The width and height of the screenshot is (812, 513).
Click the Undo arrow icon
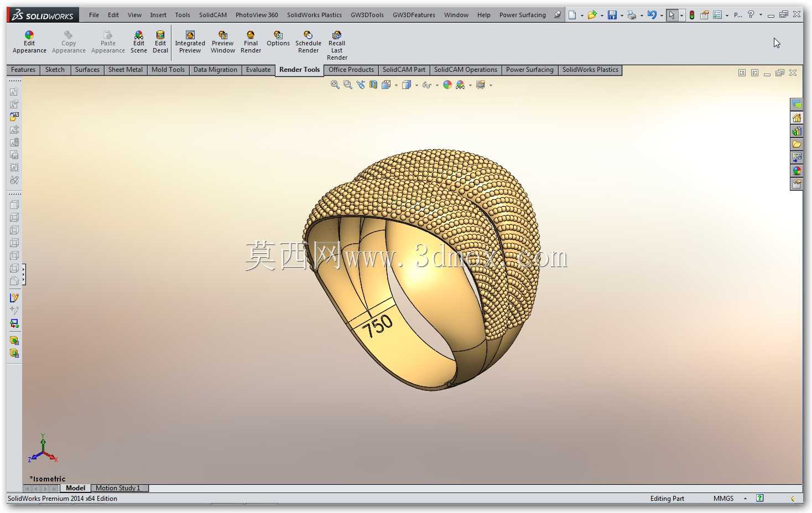pos(652,15)
